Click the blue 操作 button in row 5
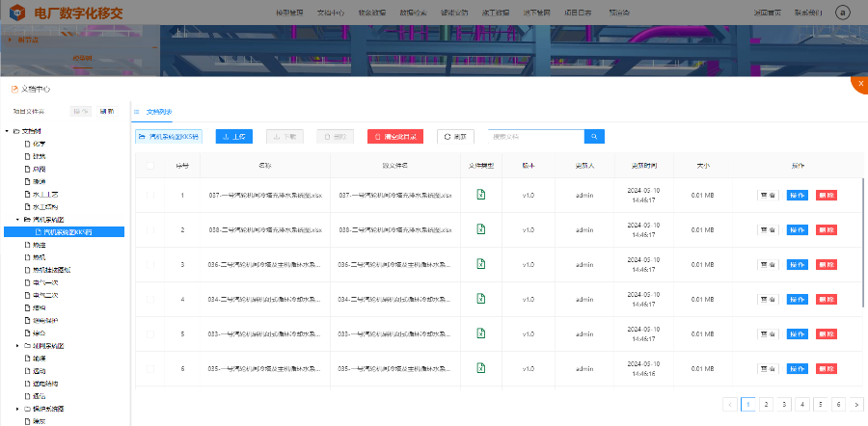868x426 pixels. tap(797, 333)
